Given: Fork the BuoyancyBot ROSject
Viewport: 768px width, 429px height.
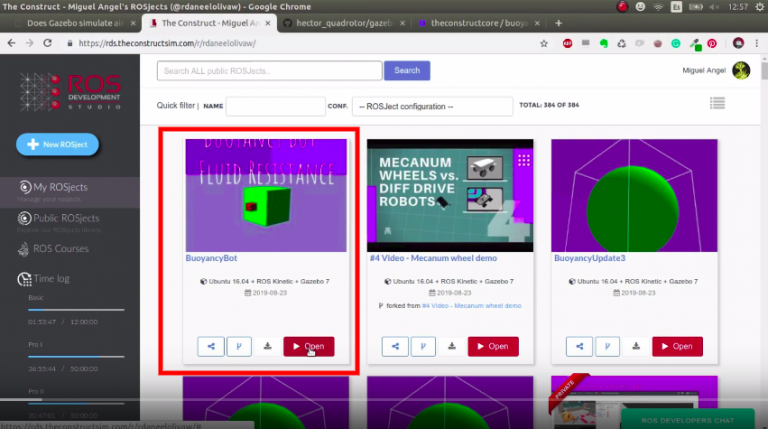Looking at the screenshot, I should tap(239, 346).
